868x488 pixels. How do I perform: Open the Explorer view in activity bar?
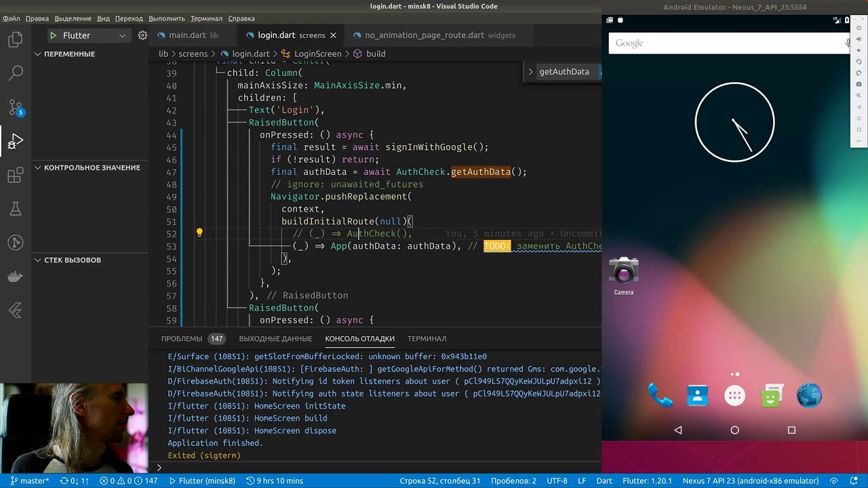[x=15, y=40]
